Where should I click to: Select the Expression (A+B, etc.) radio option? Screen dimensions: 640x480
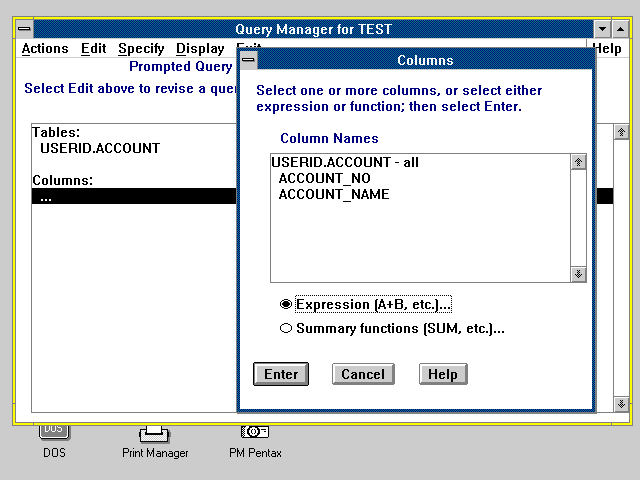coord(286,304)
